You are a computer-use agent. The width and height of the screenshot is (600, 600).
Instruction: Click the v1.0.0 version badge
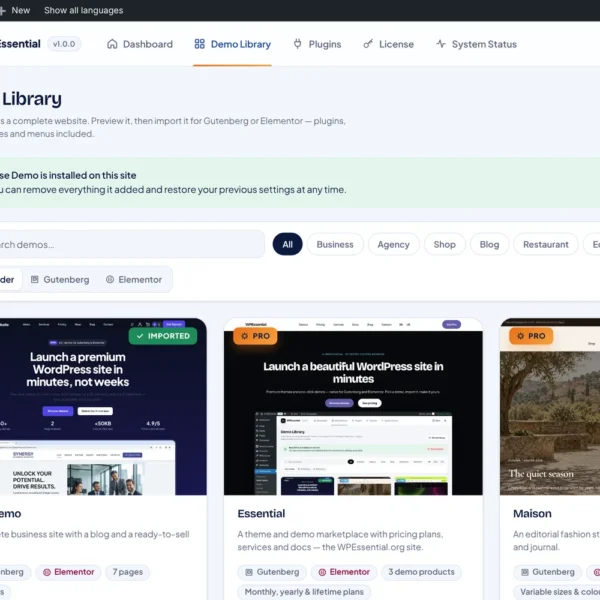(64, 44)
